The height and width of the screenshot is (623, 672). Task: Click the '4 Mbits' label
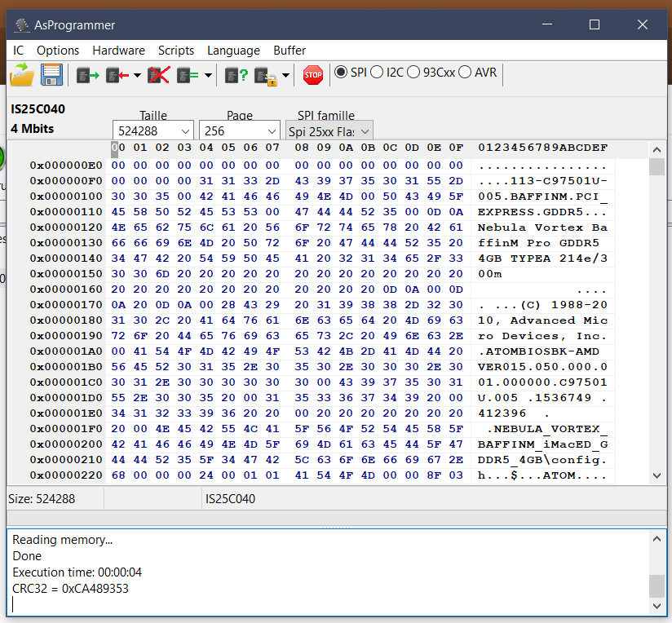point(33,129)
